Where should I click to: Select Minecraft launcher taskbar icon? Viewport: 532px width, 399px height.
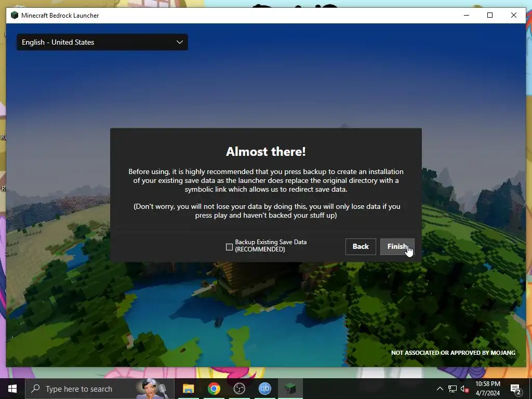(290, 389)
